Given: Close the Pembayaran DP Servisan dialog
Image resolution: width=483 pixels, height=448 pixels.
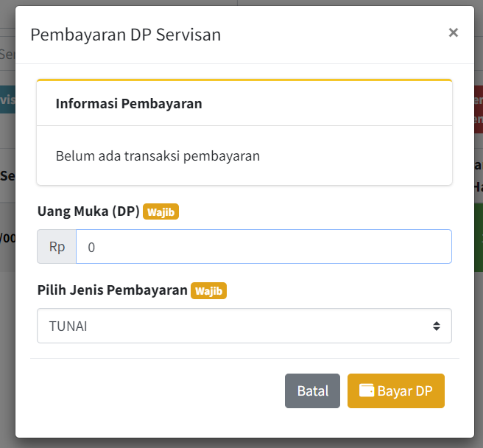Looking at the screenshot, I should coord(453,32).
